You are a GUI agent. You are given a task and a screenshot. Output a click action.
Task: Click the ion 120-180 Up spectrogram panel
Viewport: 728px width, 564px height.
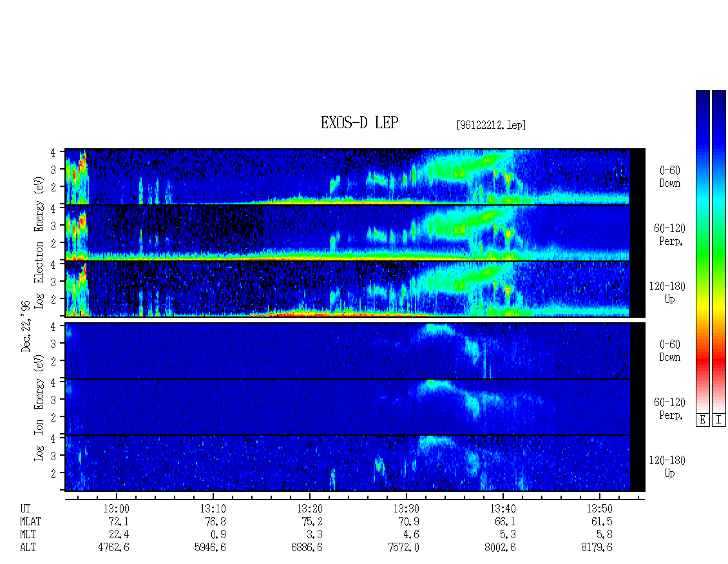point(355,463)
